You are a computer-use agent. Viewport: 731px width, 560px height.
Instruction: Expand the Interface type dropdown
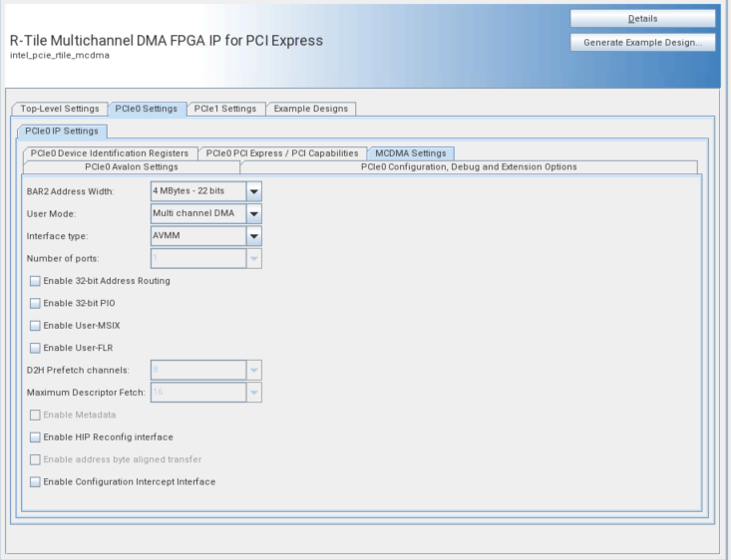click(253, 236)
